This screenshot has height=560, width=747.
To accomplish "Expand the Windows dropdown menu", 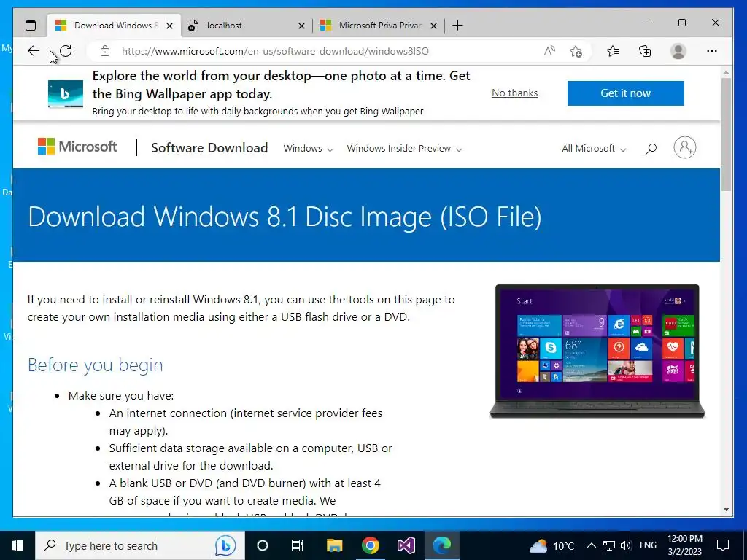I will [x=308, y=149].
